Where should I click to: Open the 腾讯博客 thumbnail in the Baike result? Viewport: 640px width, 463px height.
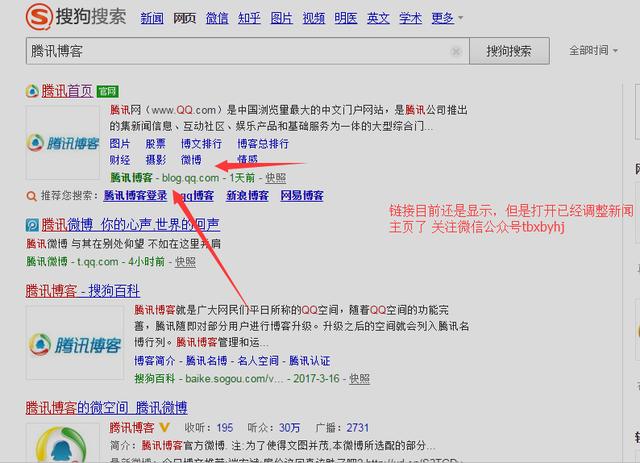pos(61,343)
